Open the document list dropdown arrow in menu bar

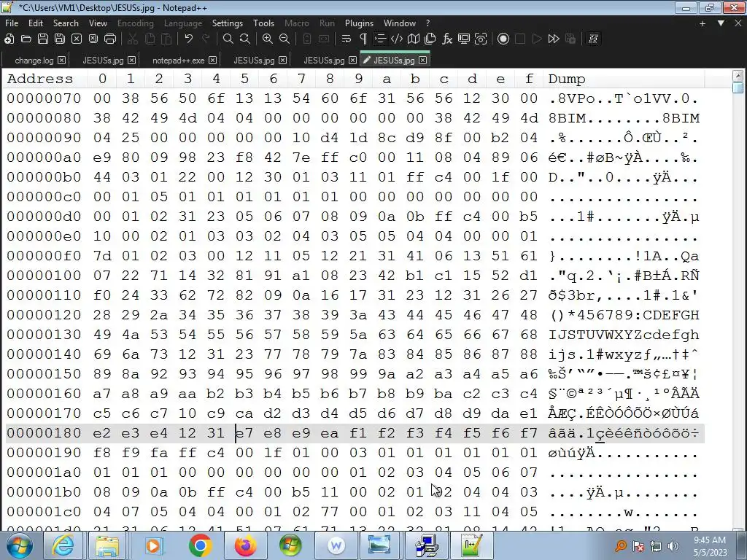(x=721, y=23)
